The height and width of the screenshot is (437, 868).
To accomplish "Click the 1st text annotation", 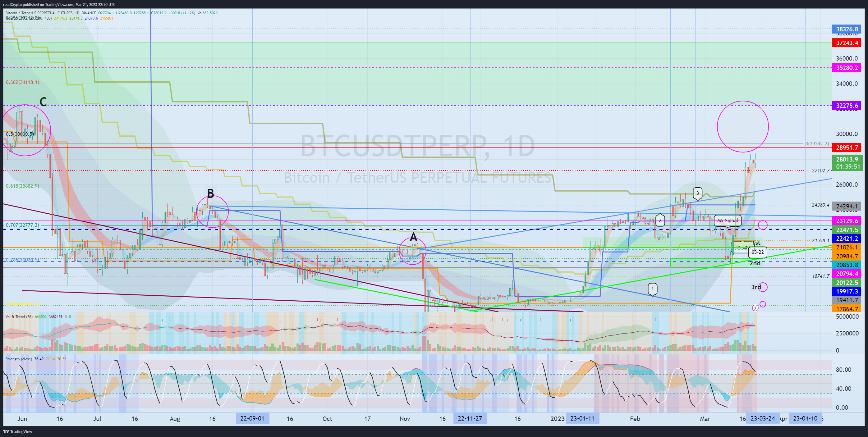I will click(756, 243).
